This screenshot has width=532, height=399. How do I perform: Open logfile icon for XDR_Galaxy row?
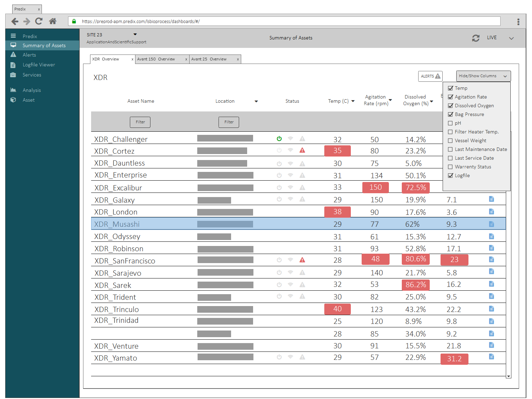click(492, 199)
